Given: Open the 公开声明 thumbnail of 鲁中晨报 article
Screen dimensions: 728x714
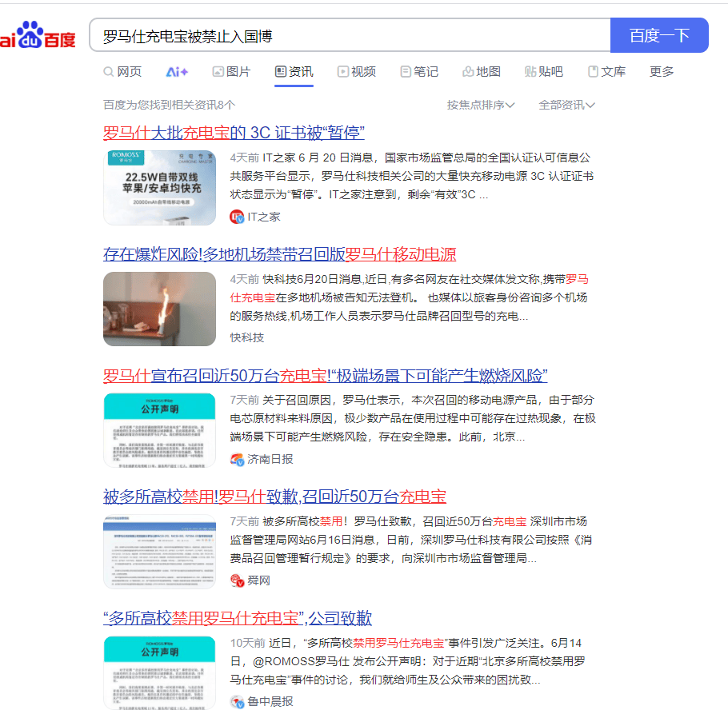Looking at the screenshot, I should [160, 672].
